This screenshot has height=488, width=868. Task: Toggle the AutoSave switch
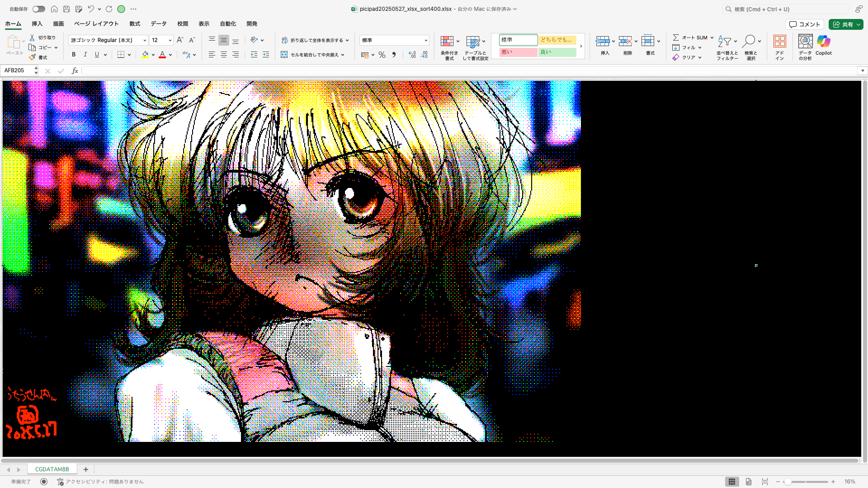pyautogui.click(x=39, y=9)
